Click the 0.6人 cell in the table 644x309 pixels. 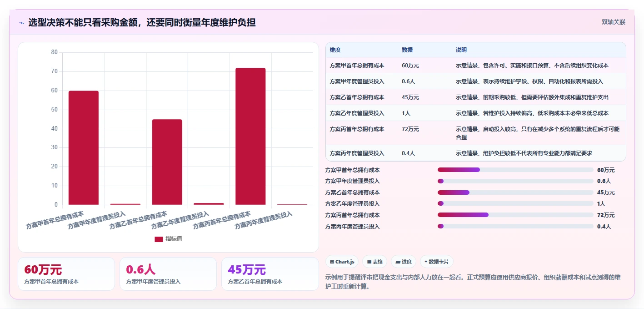[x=408, y=81]
